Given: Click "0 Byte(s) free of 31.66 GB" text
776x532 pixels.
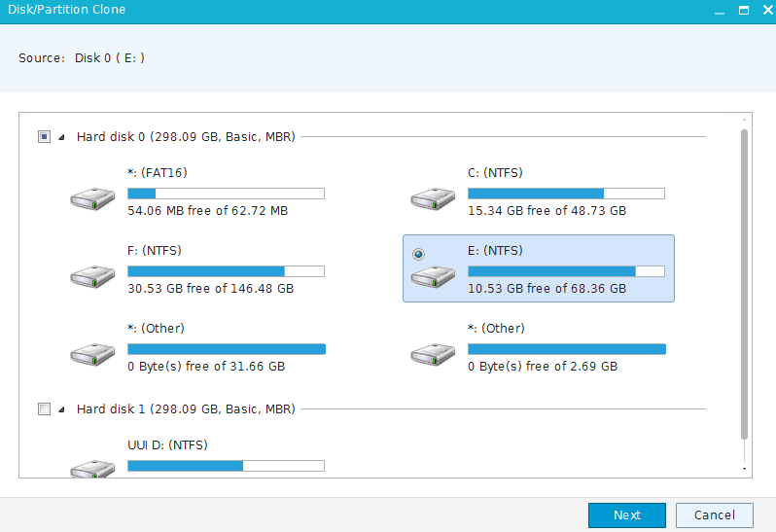Looking at the screenshot, I should pyautogui.click(x=206, y=367).
